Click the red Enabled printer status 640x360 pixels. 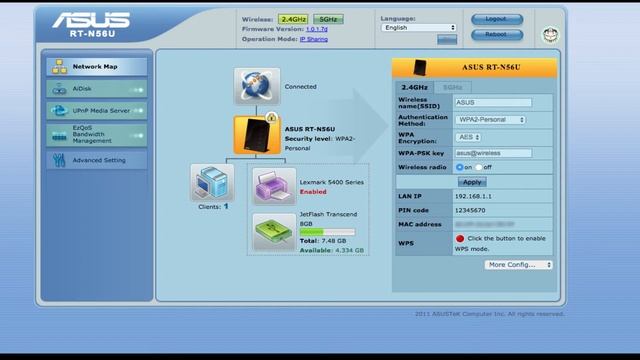(313, 192)
